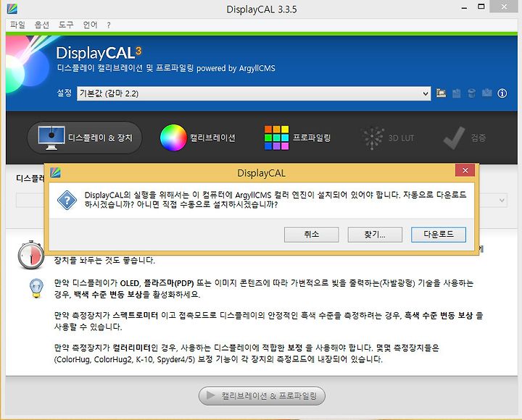This screenshot has height=420, width=522.
Task: Click the color wheel calibration icon
Action: [x=173, y=138]
